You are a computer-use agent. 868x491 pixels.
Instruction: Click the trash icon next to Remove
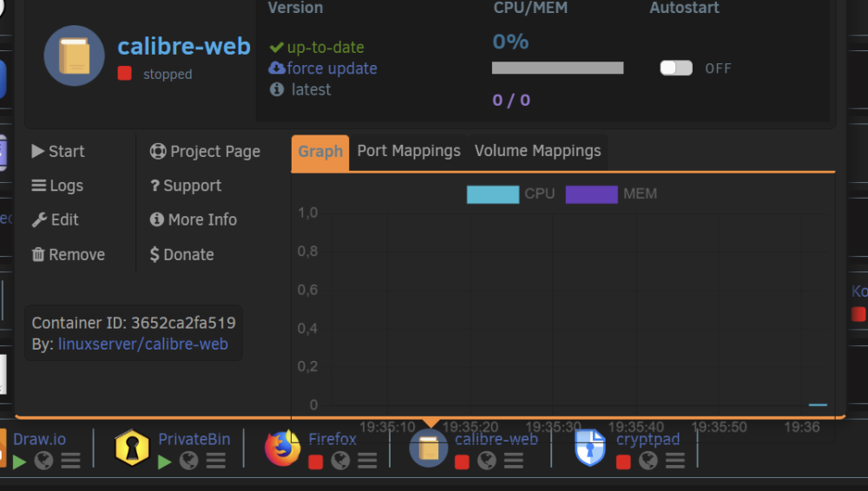[x=38, y=254]
